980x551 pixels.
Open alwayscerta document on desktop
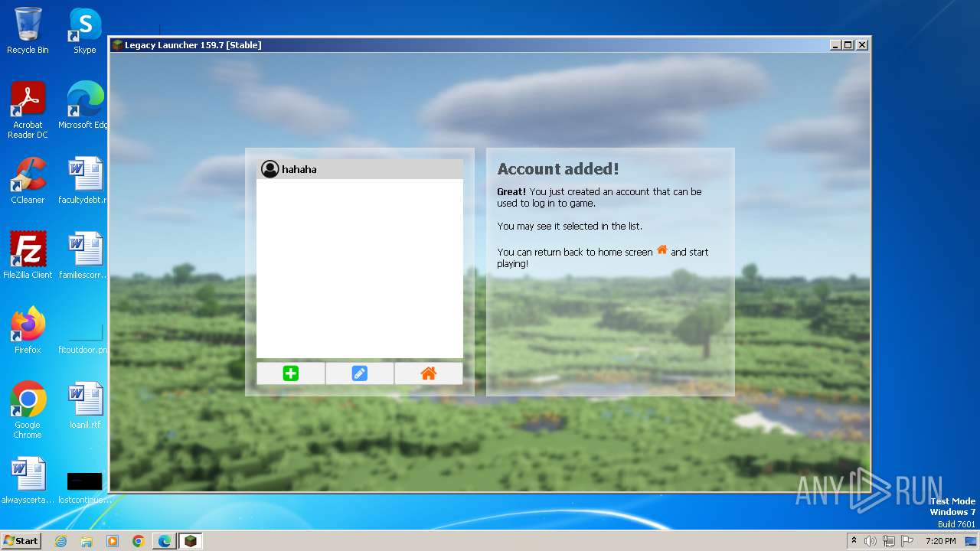click(28, 481)
